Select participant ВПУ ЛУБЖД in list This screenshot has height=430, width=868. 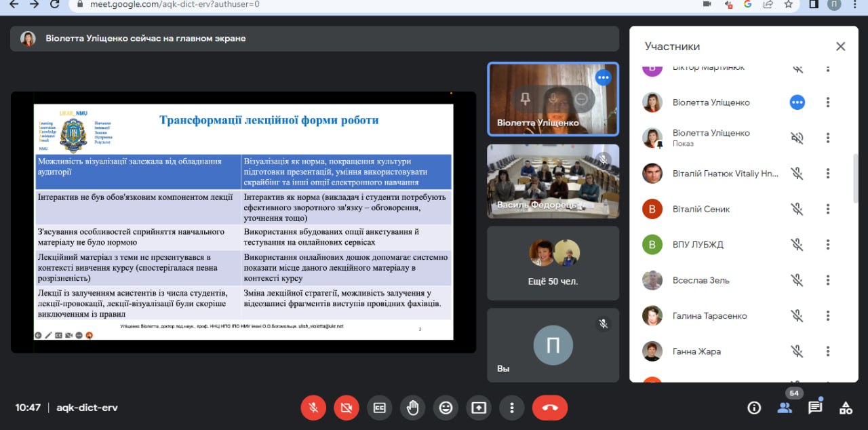(698, 245)
